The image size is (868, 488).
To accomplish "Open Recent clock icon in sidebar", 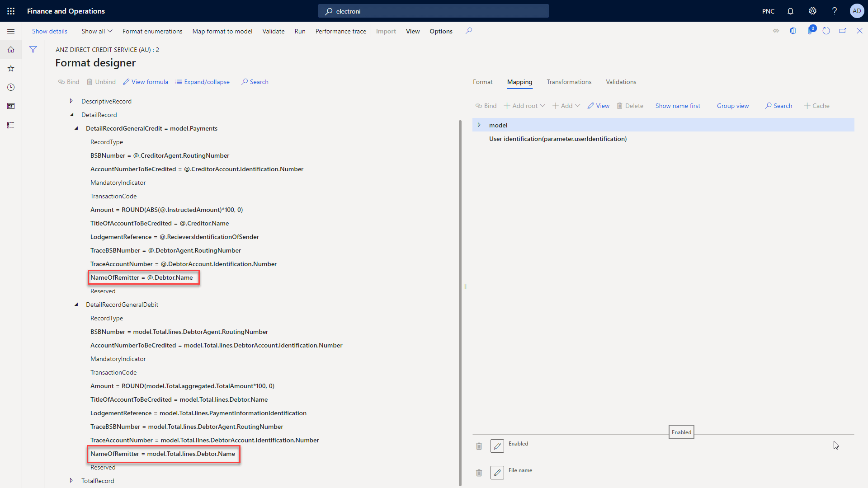I will pyautogui.click(x=11, y=87).
